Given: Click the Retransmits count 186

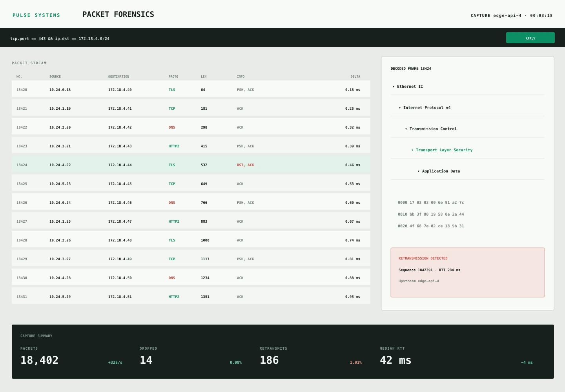Looking at the screenshot, I should 269,360.
